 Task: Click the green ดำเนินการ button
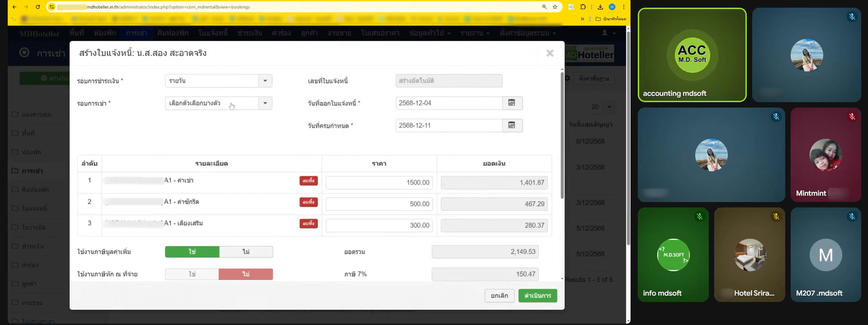tap(537, 296)
